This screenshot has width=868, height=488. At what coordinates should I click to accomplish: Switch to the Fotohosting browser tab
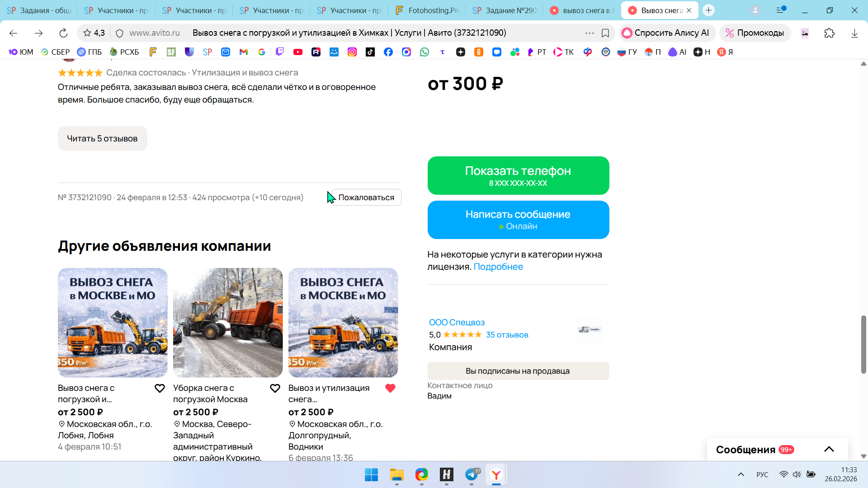pos(426,10)
